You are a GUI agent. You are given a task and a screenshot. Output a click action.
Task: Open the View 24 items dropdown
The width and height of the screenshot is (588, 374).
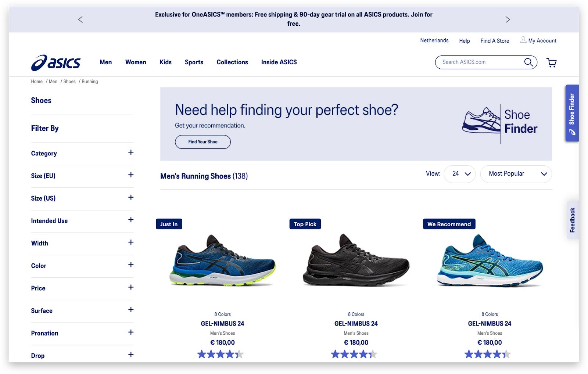tap(459, 173)
